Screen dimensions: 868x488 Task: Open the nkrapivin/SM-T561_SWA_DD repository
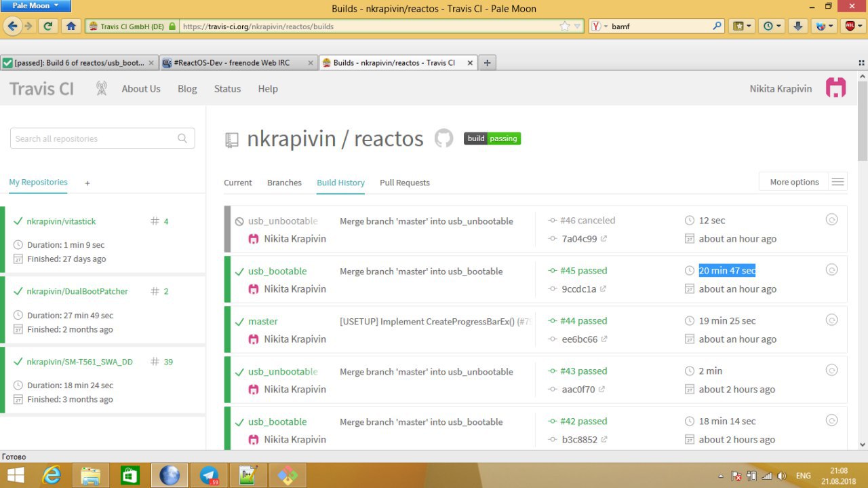[80, 362]
